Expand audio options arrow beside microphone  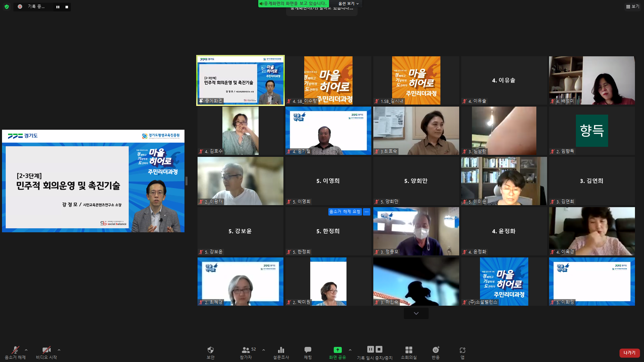(x=26, y=350)
